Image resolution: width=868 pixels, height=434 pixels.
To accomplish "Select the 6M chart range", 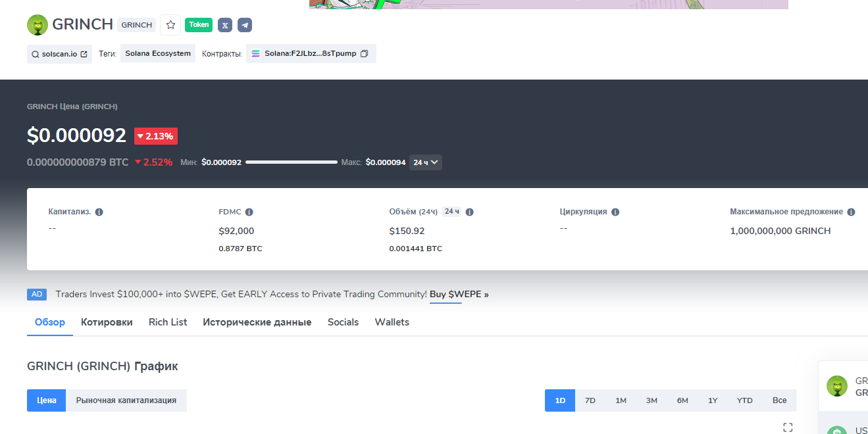I will click(682, 400).
